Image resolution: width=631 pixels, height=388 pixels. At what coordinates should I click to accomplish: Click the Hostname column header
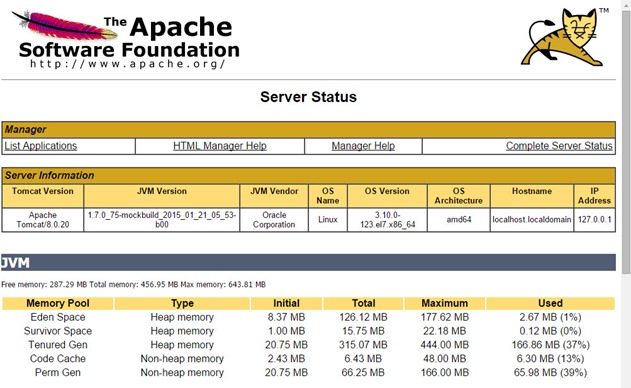point(532,196)
